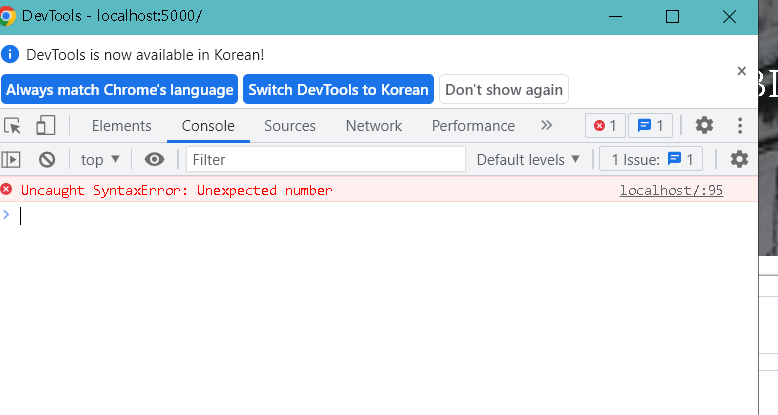Click the red error count badge
Screen dimensions: 778x415
pos(605,126)
